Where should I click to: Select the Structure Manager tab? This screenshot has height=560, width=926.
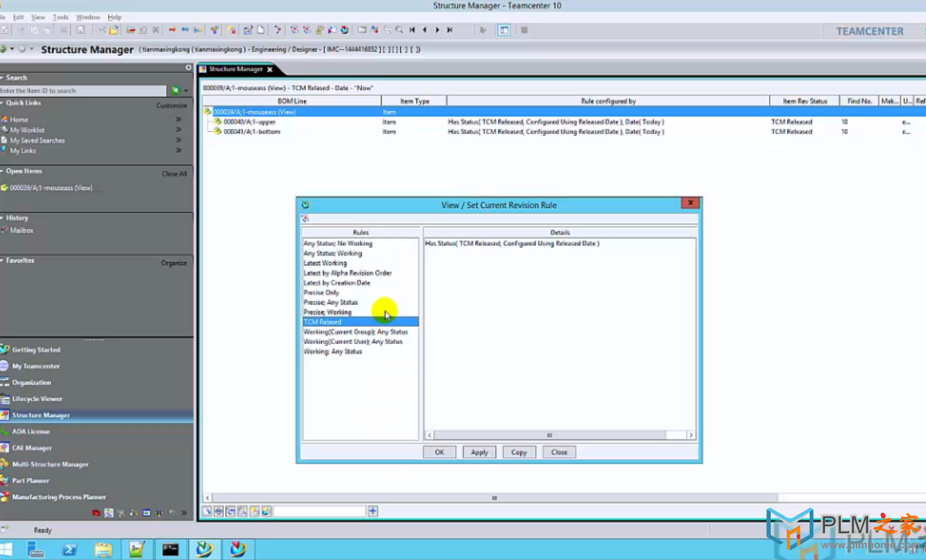tap(235, 69)
